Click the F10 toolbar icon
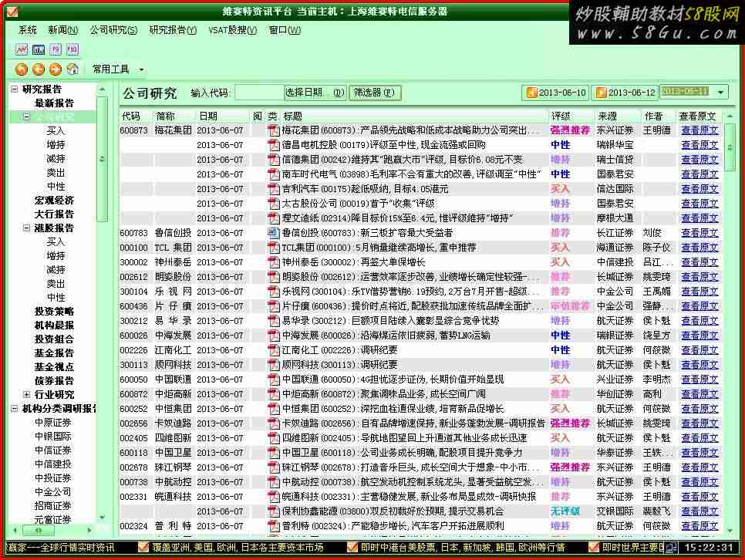Image resolution: width=745 pixels, height=560 pixels. [x=72, y=49]
